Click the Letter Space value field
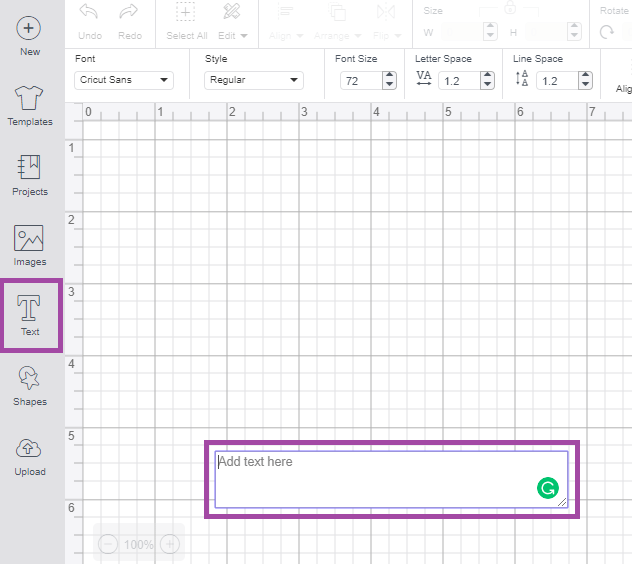Viewport: 632px width, 564px height. tap(459, 81)
